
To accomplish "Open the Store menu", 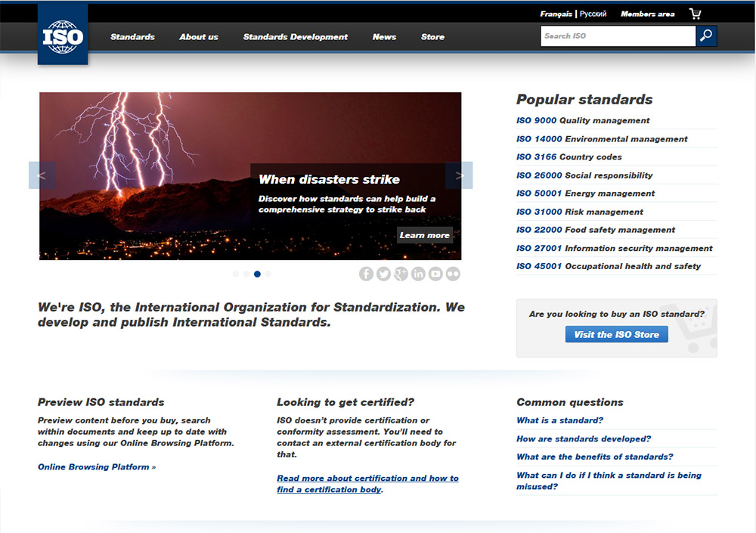I will point(432,36).
